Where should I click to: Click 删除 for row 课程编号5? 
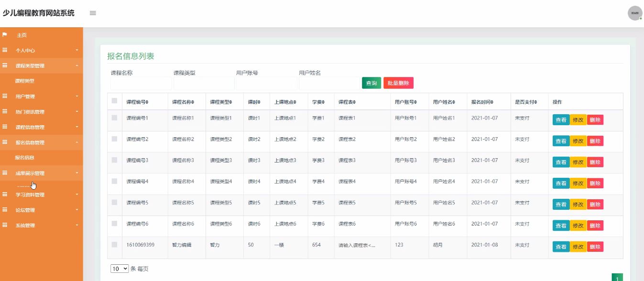coord(595,205)
